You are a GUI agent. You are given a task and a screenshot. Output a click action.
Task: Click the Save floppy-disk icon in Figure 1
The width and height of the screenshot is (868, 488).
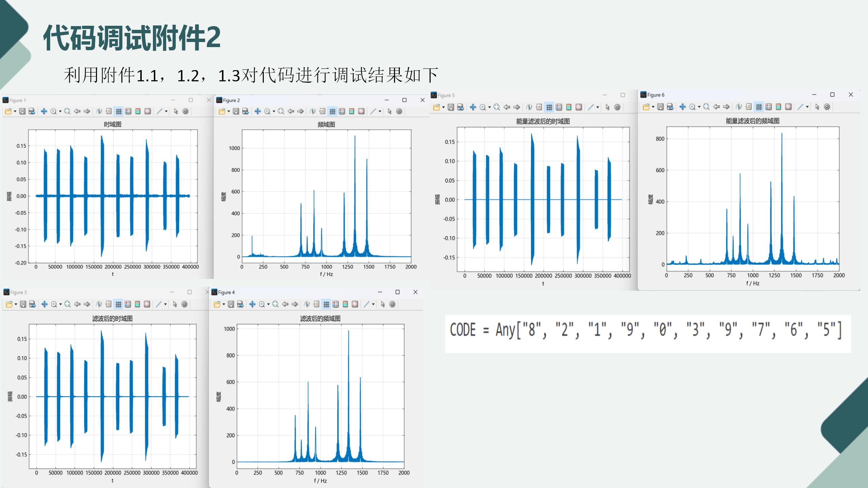tap(22, 111)
